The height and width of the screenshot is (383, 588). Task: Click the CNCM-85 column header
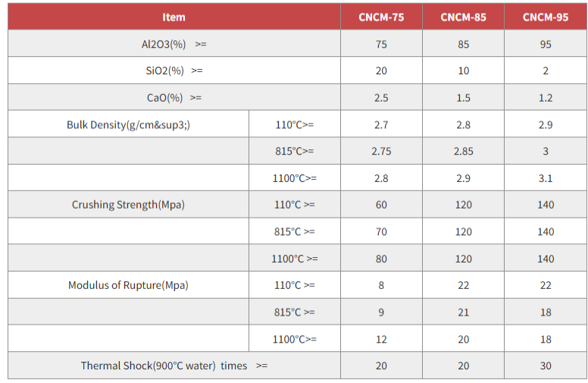463,17
